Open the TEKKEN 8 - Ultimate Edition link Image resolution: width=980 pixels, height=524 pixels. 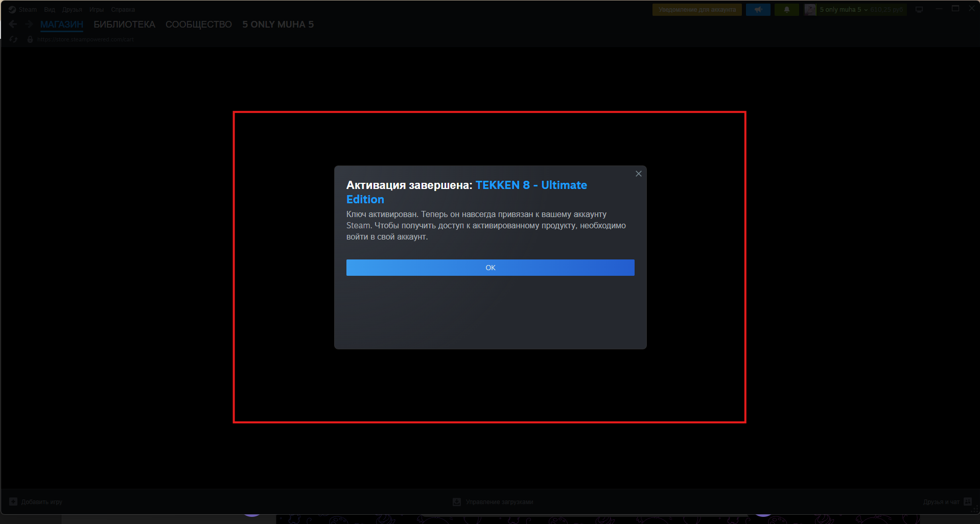[x=466, y=192]
